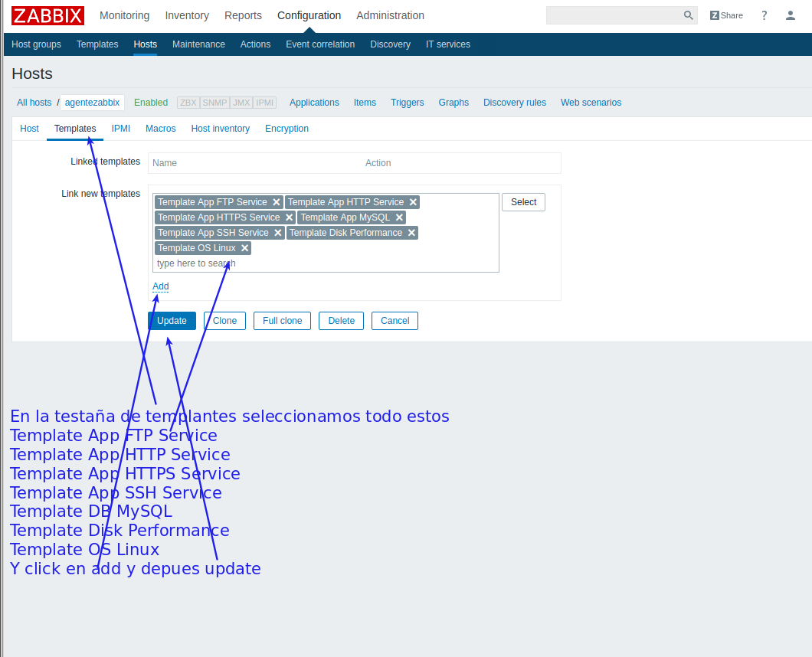The image size is (812, 657).
Task: Open Event correlation section
Action: pos(320,44)
